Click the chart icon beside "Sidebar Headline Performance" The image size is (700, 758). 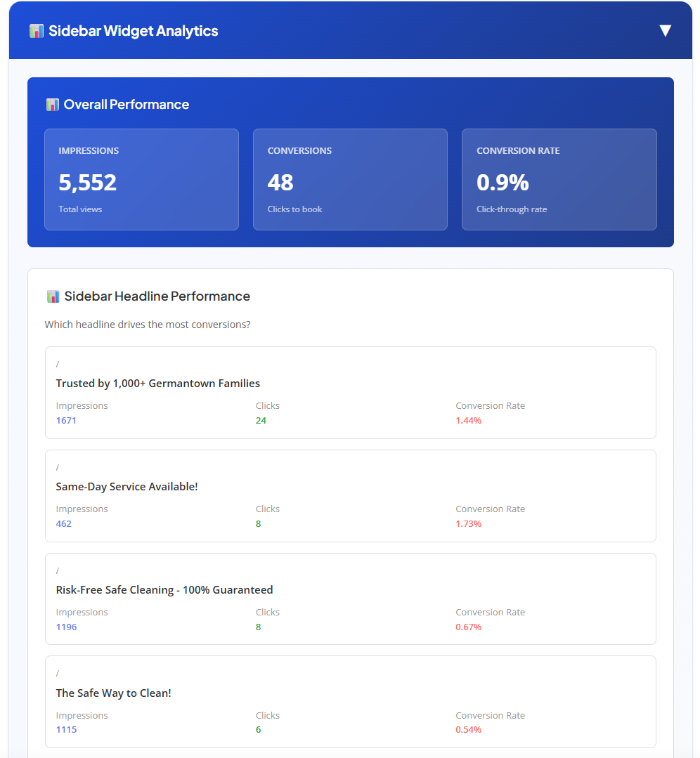coord(53,296)
